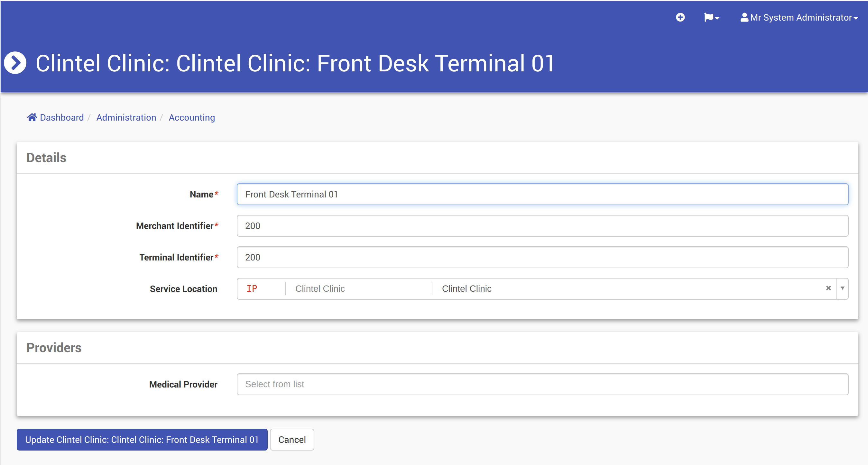Click the user profile silhouette icon
Viewport: 868px width, 465px height.
point(744,17)
